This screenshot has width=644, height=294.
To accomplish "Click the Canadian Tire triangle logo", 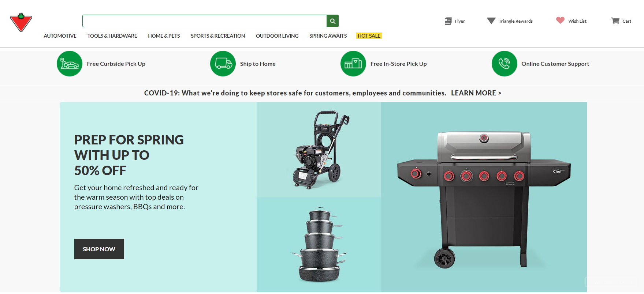I will [x=21, y=22].
